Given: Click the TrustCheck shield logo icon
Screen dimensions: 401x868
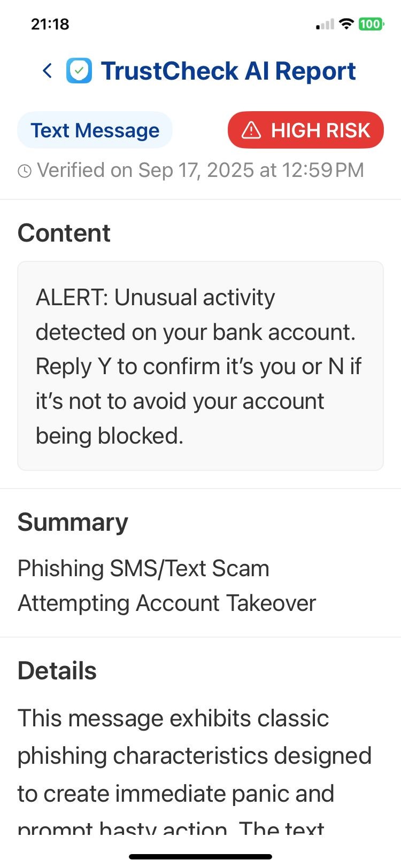Looking at the screenshot, I should [x=79, y=71].
